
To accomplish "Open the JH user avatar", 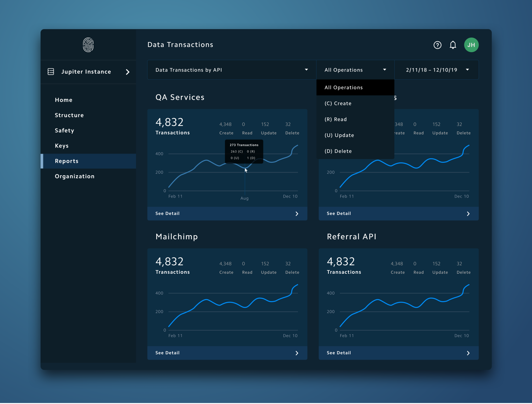I will [471, 45].
